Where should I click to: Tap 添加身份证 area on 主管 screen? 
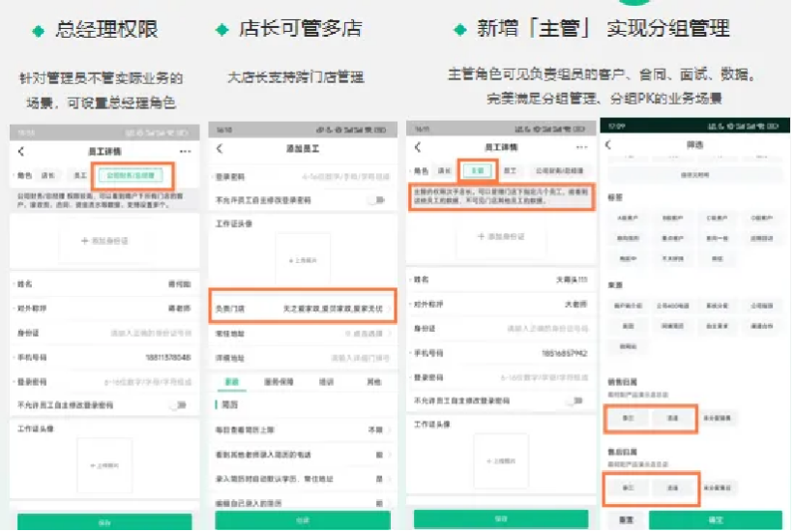tap(500, 236)
